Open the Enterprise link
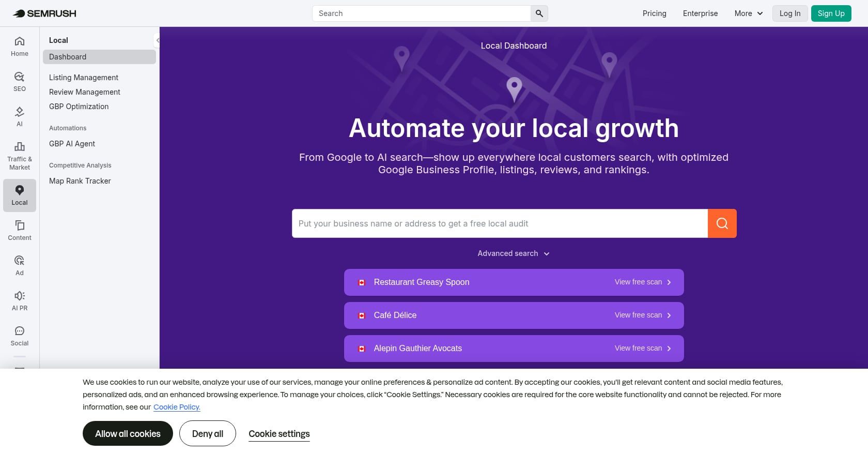Screen dimensions: 868x453 [700, 13]
